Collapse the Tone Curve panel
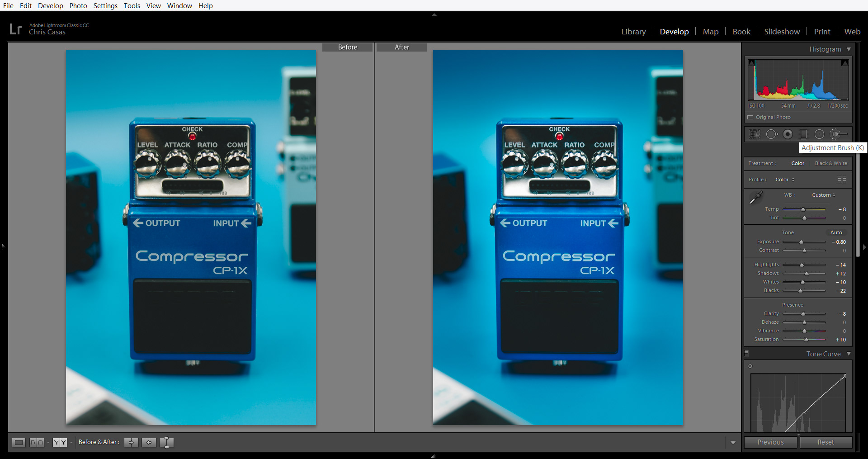The height and width of the screenshot is (459, 868). coord(849,354)
